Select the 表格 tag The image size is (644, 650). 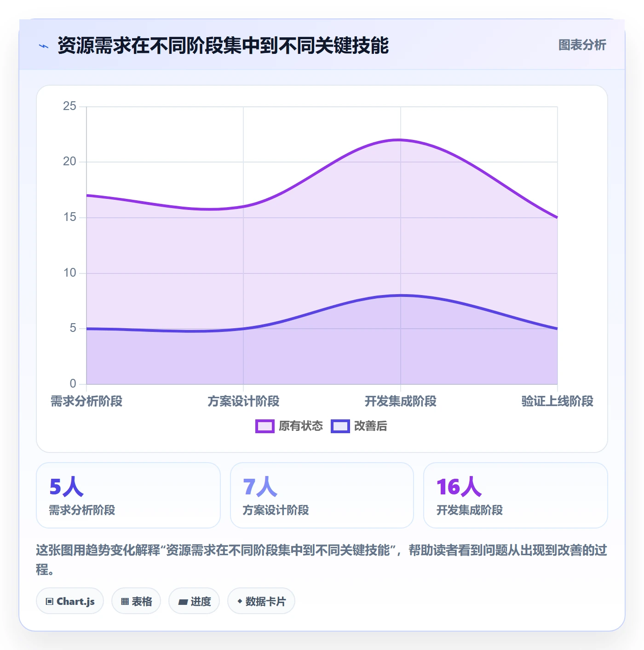pyautogui.click(x=136, y=601)
